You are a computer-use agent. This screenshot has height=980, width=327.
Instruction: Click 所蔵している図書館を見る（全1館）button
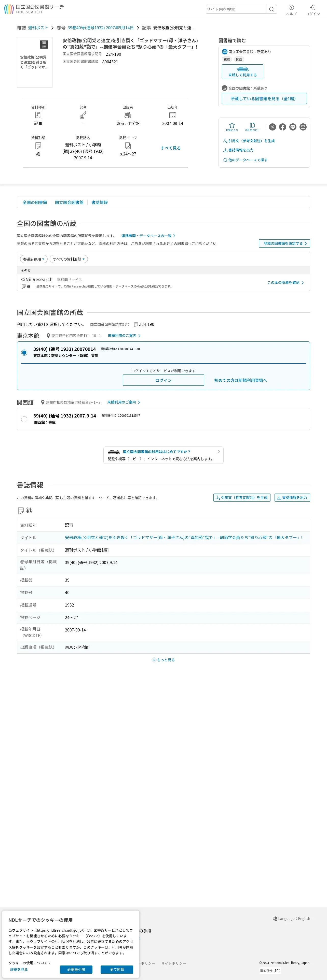[x=264, y=98]
